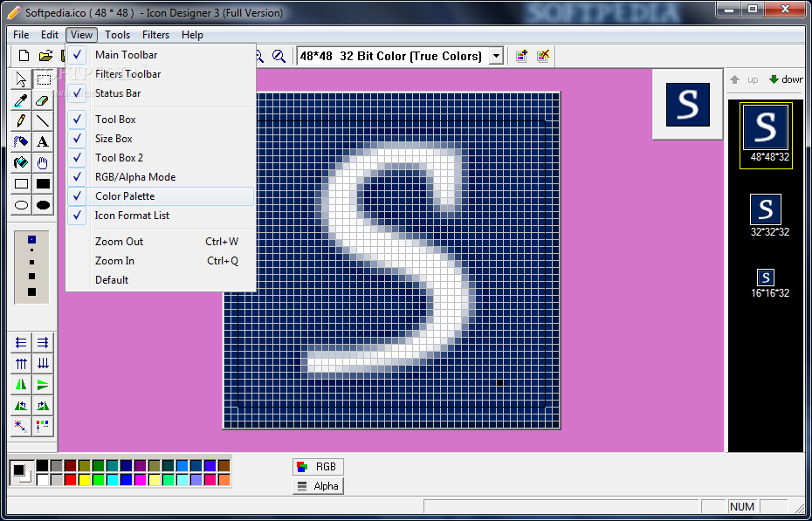This screenshot has height=521, width=812.
Task: Click the green down arrow button
Action: (x=785, y=79)
